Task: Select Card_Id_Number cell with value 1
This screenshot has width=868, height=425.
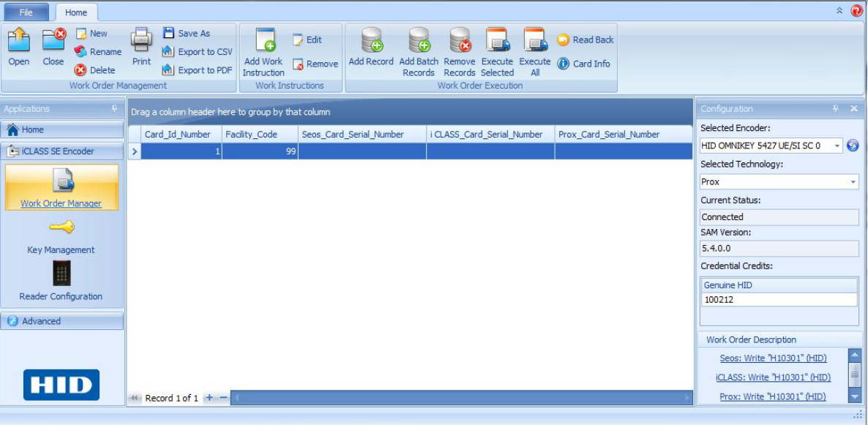Action: click(x=182, y=151)
